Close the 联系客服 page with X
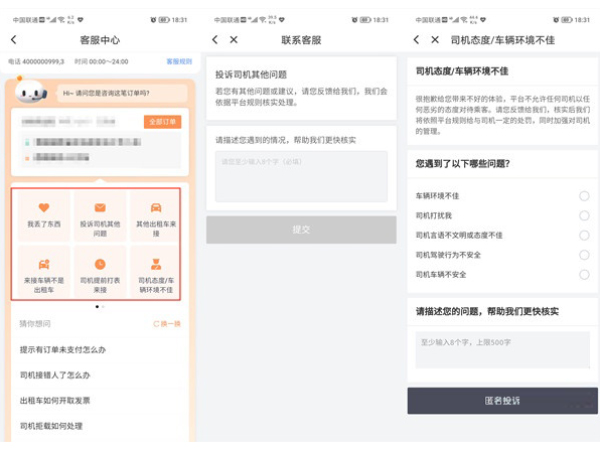Image resolution: width=600 pixels, height=450 pixels. click(x=234, y=39)
